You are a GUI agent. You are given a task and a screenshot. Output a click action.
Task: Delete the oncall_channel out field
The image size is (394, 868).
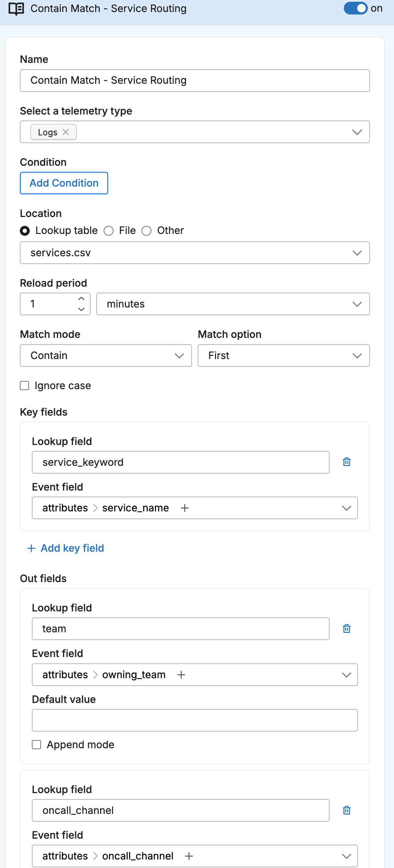tap(347, 810)
